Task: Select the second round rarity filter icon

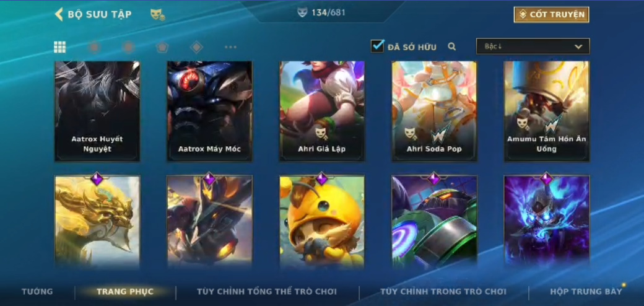Action: click(129, 47)
